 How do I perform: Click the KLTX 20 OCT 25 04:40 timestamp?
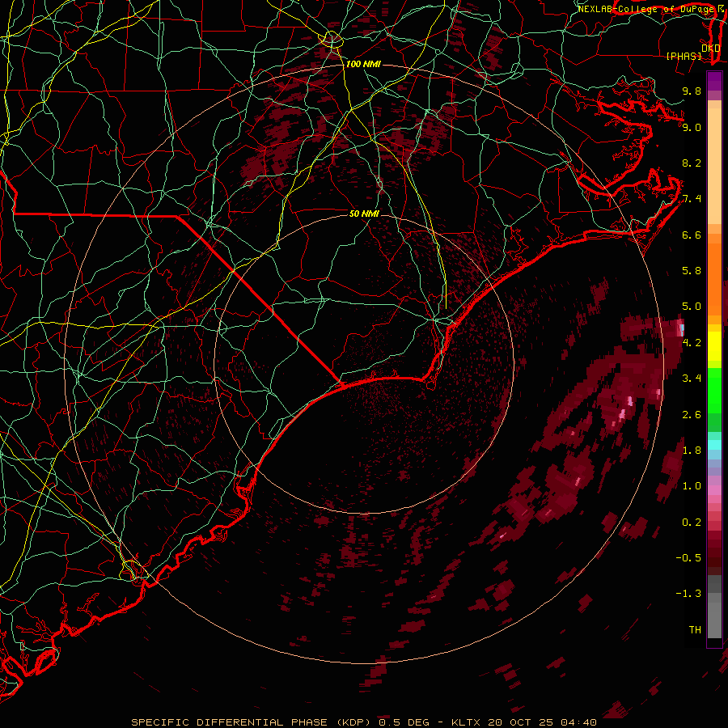pyautogui.click(x=523, y=722)
